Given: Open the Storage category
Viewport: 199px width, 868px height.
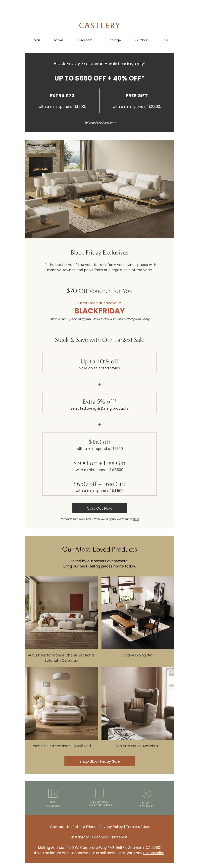Looking at the screenshot, I should tap(115, 40).
